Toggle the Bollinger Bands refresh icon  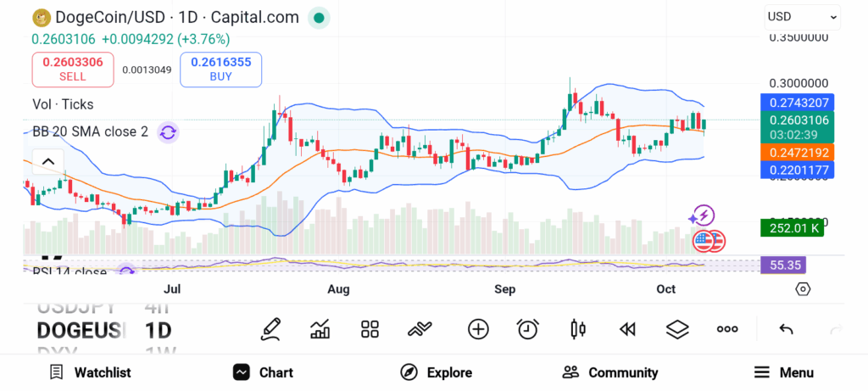pyautogui.click(x=168, y=131)
